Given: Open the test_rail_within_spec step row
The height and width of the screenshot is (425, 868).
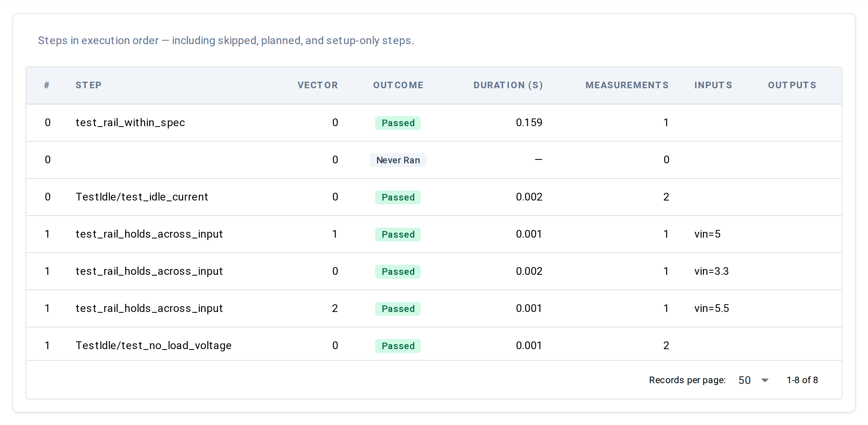Looking at the screenshot, I should [x=434, y=123].
